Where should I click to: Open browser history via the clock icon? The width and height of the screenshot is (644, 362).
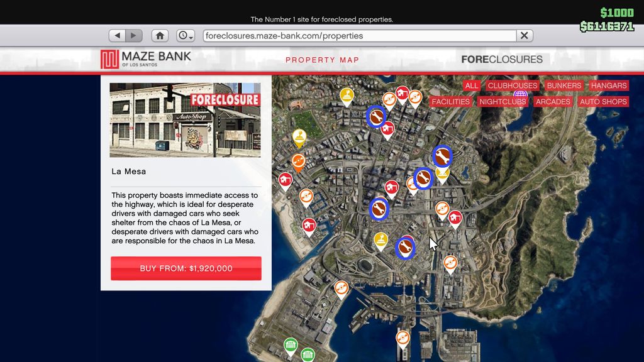pyautogui.click(x=183, y=36)
